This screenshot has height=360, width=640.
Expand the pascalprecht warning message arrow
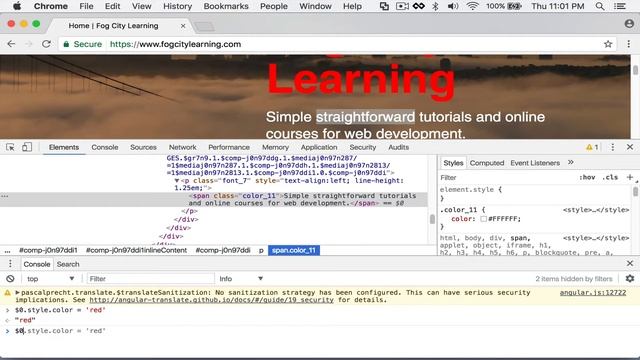[x=18, y=293]
